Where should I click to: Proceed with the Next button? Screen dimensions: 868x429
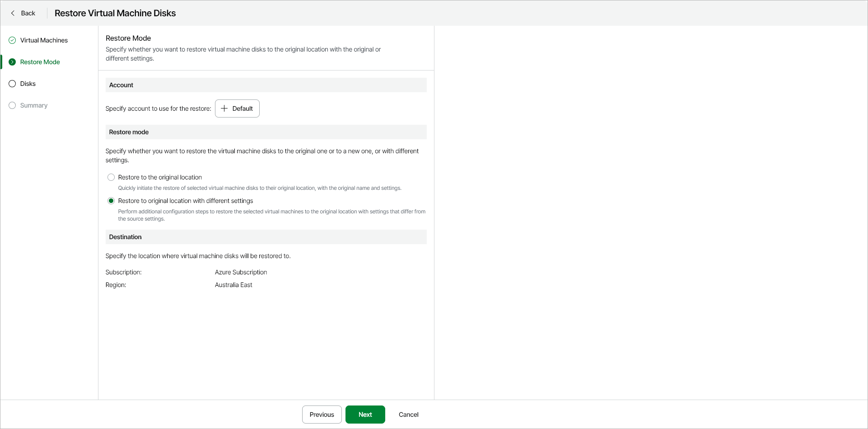365,415
